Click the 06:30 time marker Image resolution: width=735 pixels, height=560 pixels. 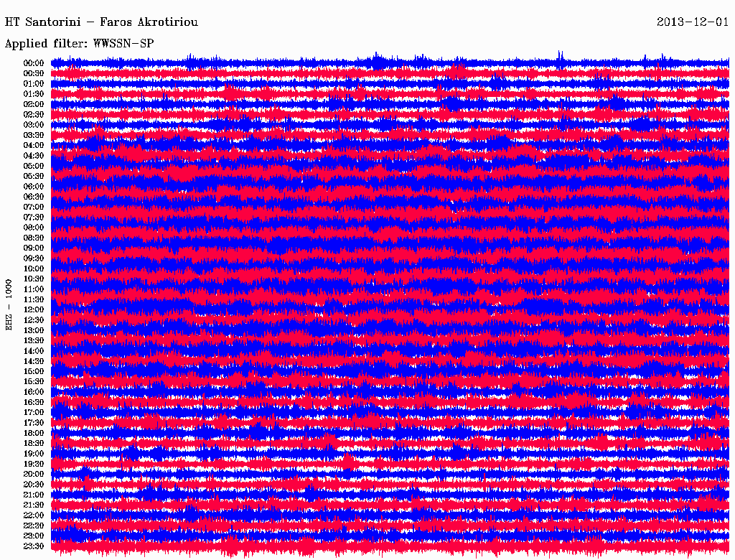34,197
